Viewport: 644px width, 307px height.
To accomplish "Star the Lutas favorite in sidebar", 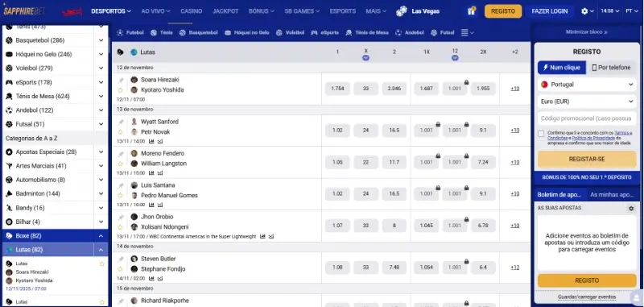I will point(102,263).
